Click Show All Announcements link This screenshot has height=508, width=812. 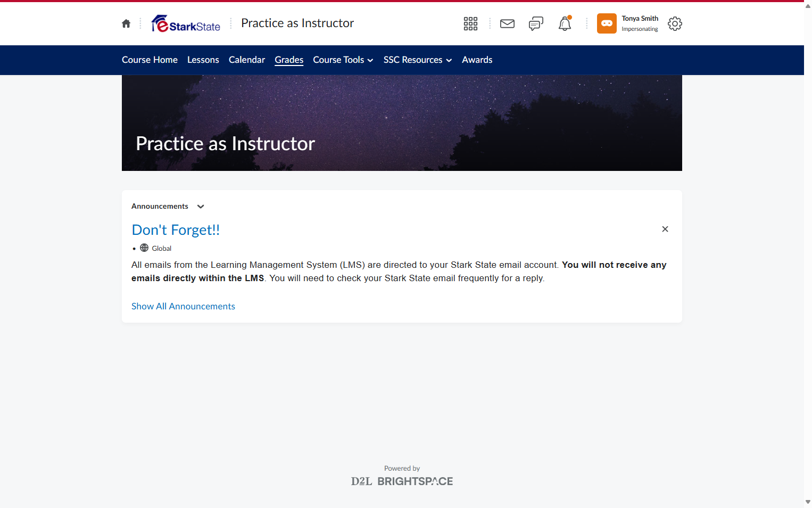click(183, 306)
